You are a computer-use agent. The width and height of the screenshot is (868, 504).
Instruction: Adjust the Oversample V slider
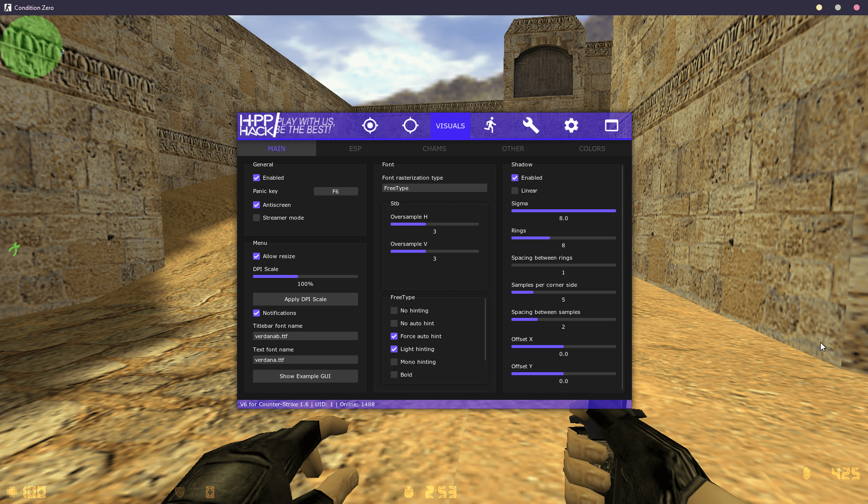click(x=434, y=251)
